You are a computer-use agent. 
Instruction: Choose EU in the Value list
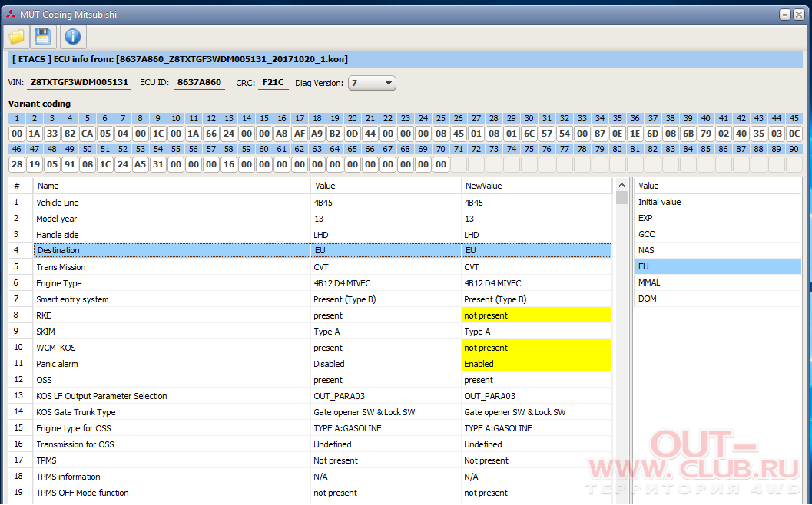(x=718, y=266)
